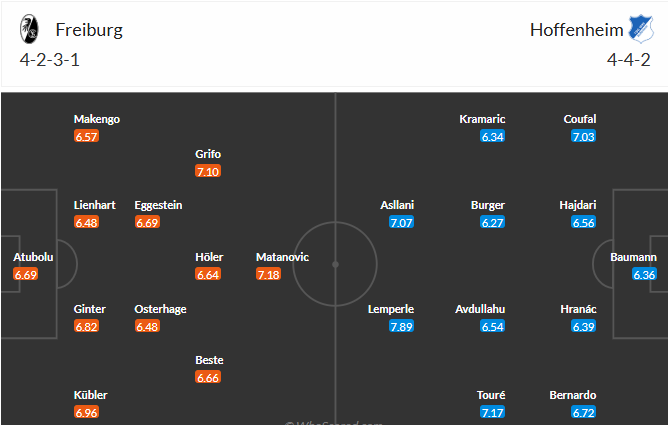Choose player Kübler on the pitch
Image resolution: width=668 pixels, height=425 pixels.
click(x=90, y=395)
